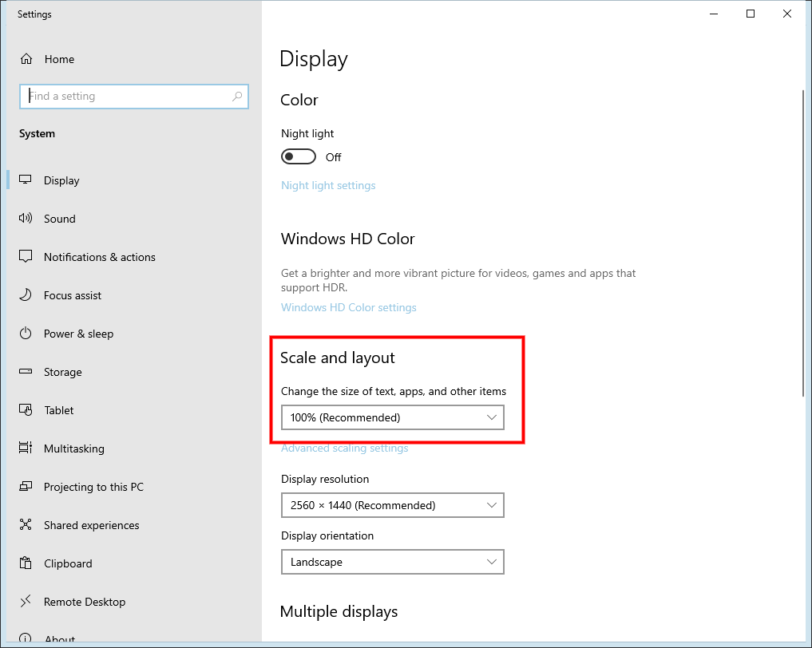Image resolution: width=812 pixels, height=648 pixels.
Task: Go to Home settings page
Action: [133, 59]
